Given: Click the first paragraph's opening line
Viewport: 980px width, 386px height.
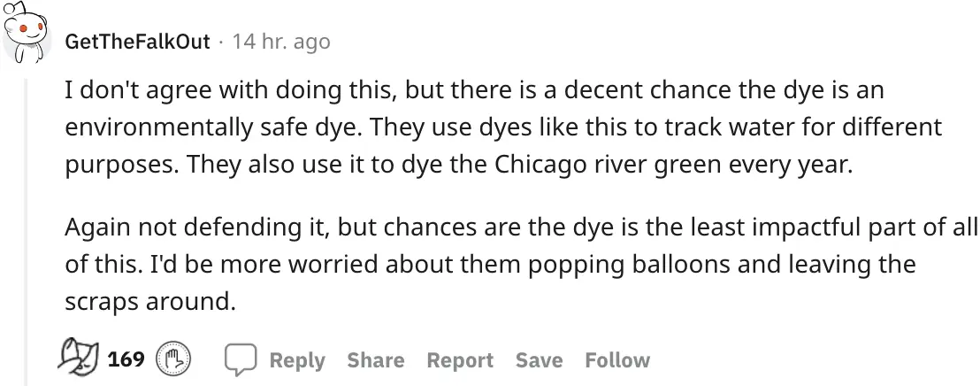Looking at the screenshot, I should click(x=474, y=90).
